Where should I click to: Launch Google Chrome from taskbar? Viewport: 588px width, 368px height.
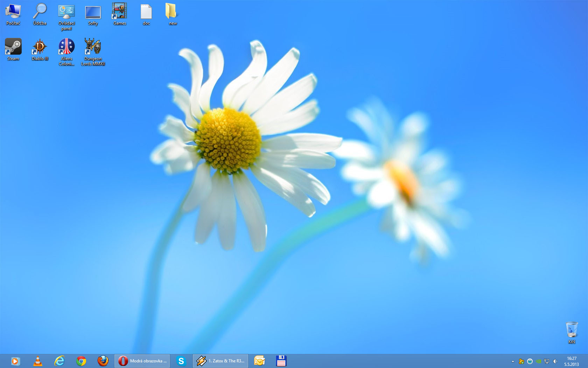coord(81,361)
